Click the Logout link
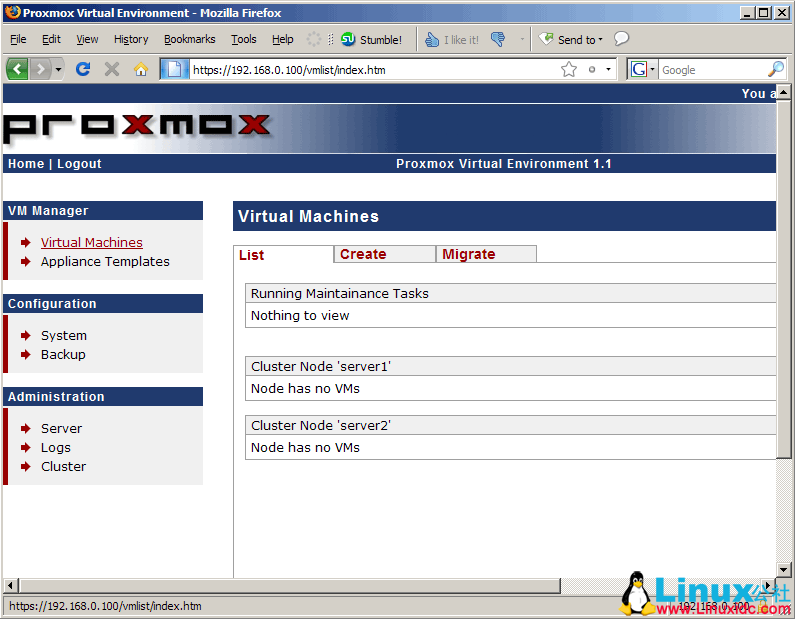795x619 pixels. pos(79,164)
